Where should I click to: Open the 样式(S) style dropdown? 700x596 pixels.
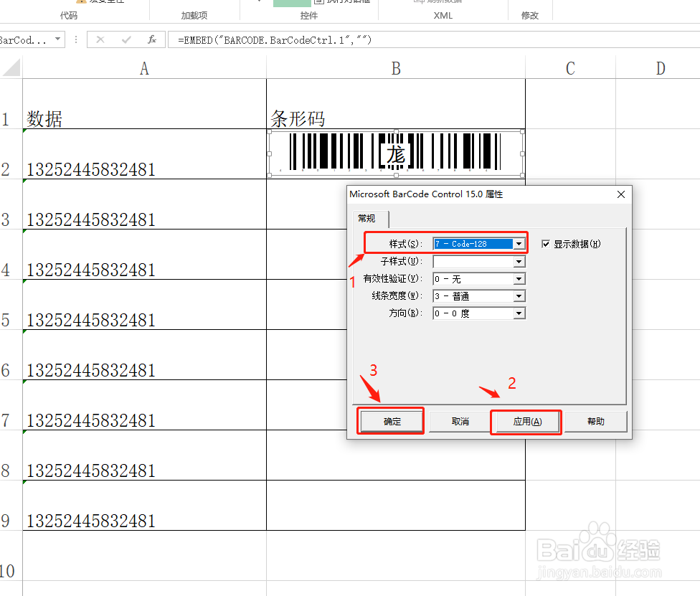pos(519,244)
